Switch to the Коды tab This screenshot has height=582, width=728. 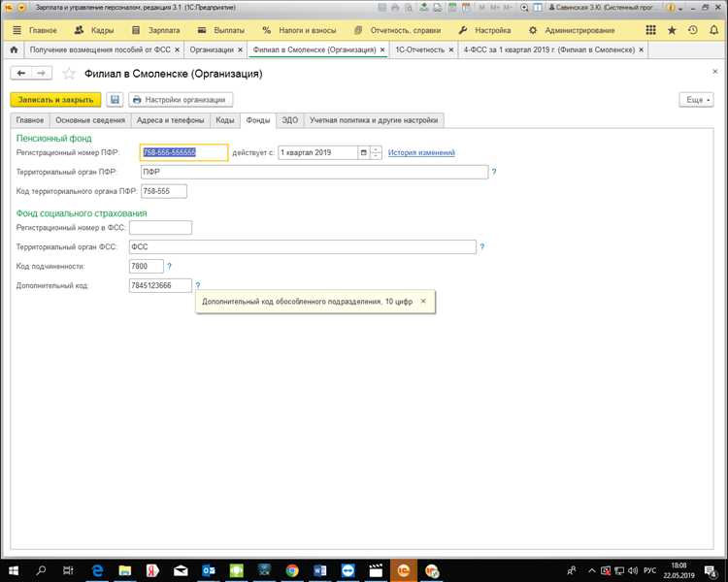pos(225,120)
